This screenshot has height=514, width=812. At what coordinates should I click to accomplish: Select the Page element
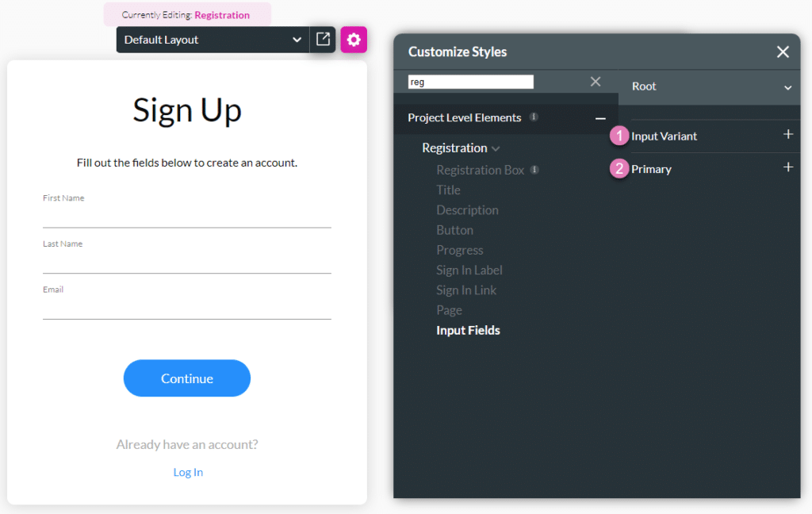(x=449, y=310)
